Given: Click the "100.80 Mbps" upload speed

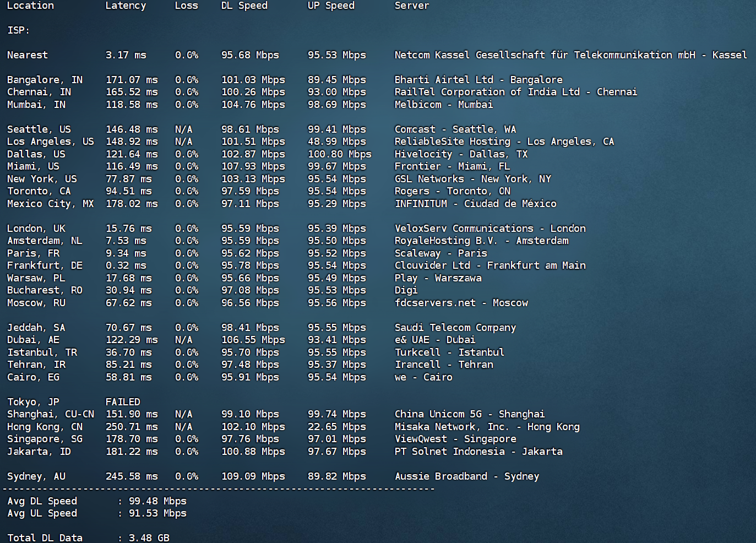Looking at the screenshot, I should [x=340, y=154].
